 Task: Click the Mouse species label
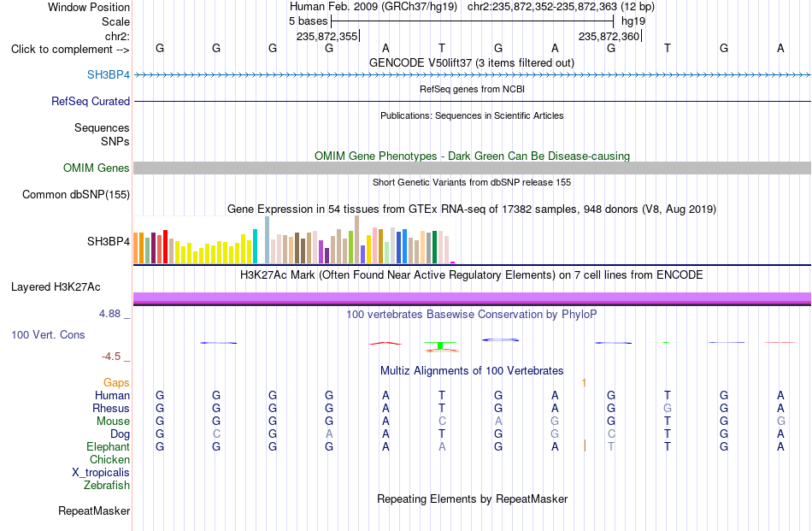pos(113,422)
